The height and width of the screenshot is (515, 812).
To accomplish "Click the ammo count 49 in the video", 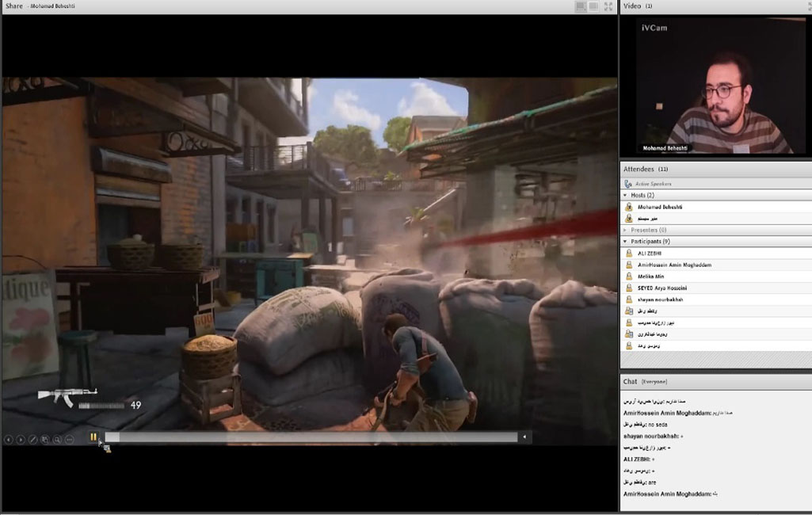I will click(135, 405).
